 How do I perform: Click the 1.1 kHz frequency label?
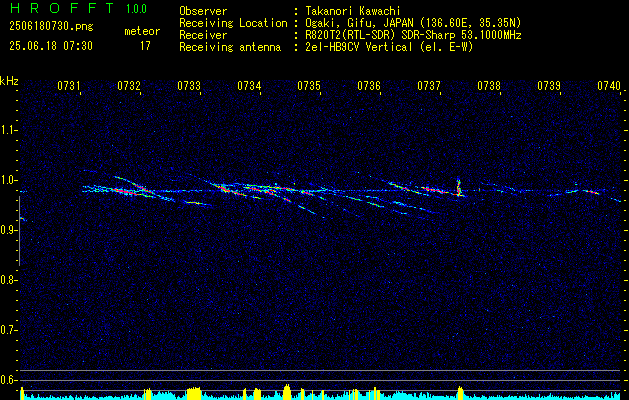pos(8,130)
